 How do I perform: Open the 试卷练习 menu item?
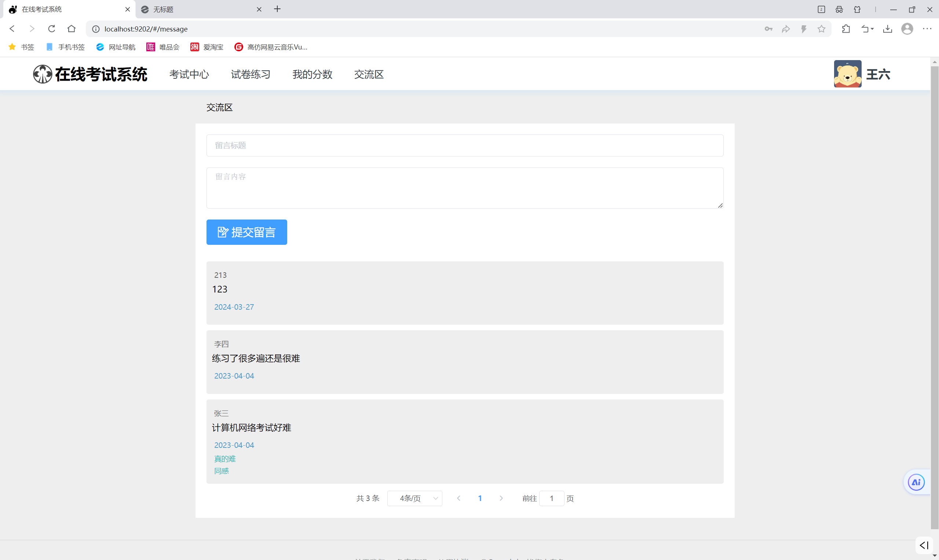tap(250, 74)
